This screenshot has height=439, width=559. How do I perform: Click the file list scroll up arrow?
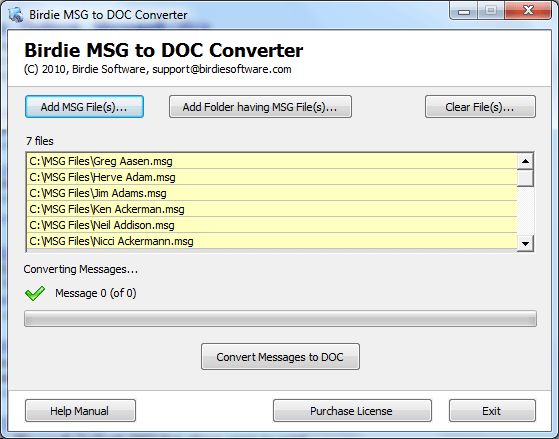pyautogui.click(x=525, y=161)
